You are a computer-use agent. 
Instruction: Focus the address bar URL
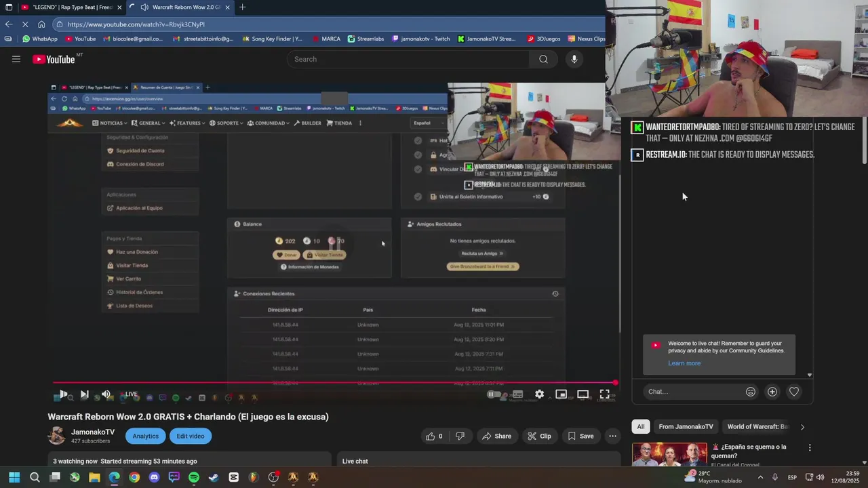coord(328,24)
